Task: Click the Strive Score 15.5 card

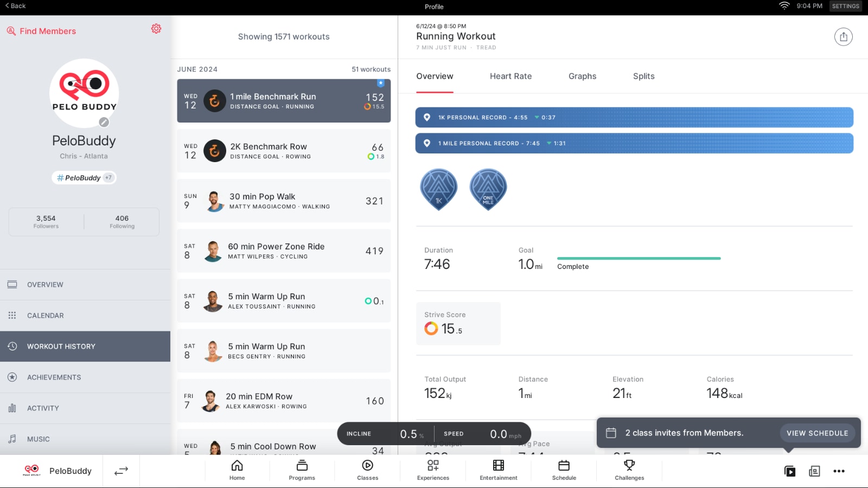Action: coord(458,324)
